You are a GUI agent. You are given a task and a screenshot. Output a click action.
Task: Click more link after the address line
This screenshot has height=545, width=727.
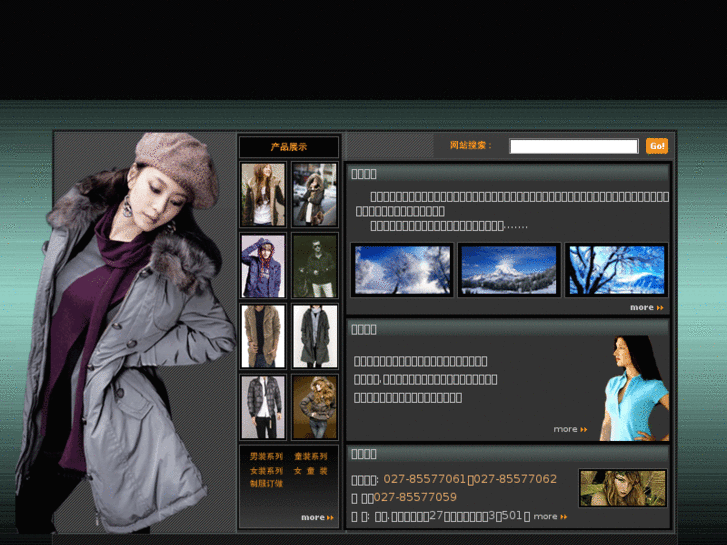[550, 516]
